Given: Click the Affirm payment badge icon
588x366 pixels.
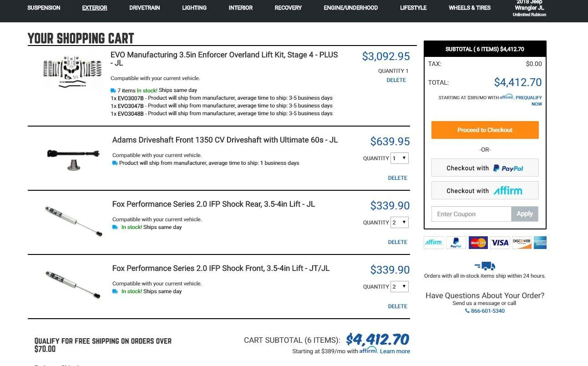Looking at the screenshot, I should [433, 243].
